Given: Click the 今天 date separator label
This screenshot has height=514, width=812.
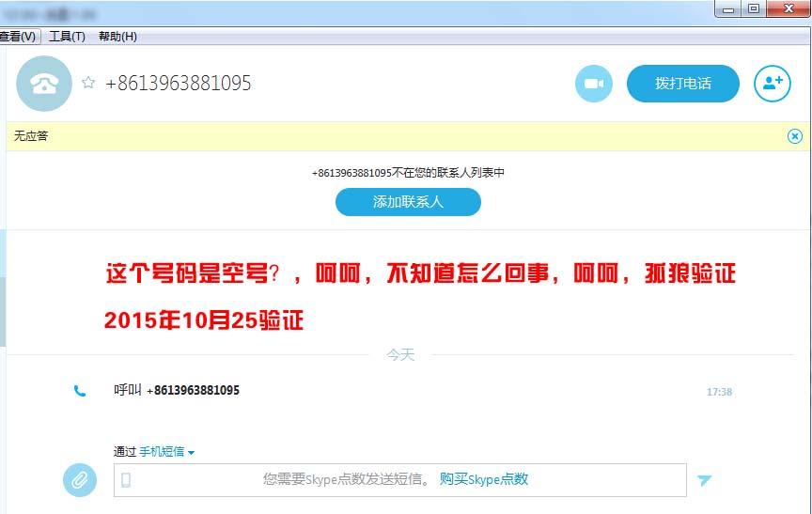Looking at the screenshot, I should 400,355.
